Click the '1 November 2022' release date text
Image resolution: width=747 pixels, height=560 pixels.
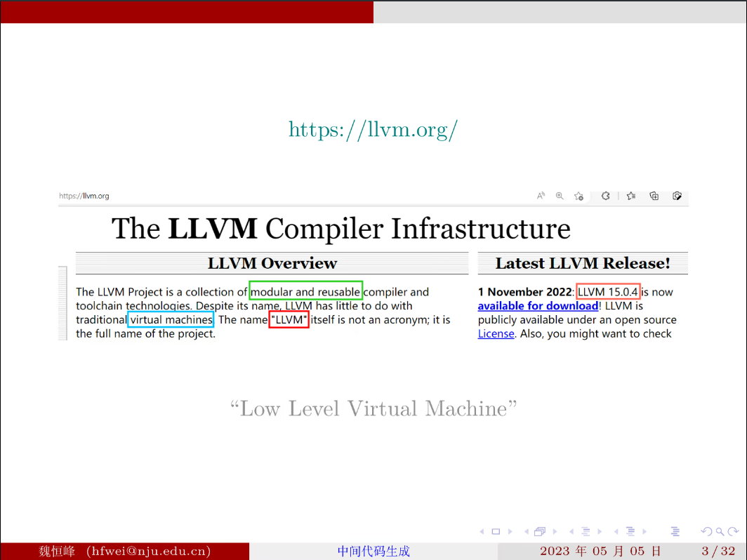[524, 292]
